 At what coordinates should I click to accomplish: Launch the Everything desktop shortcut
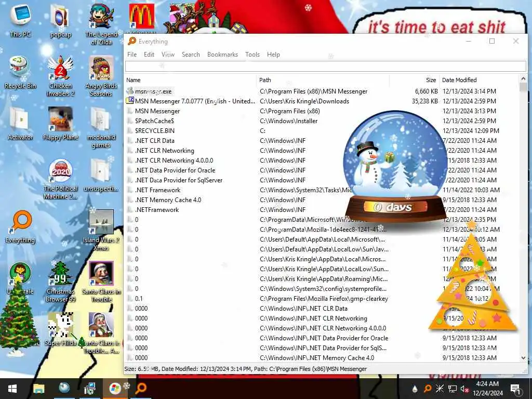pyautogui.click(x=20, y=227)
